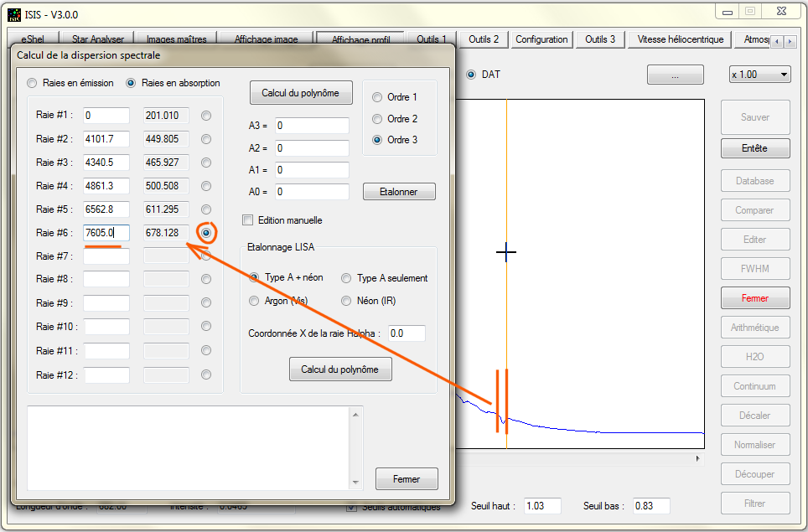Screen dimensions: 808x532
Task: Select the Ordre 1 radio button
Action: [377, 97]
